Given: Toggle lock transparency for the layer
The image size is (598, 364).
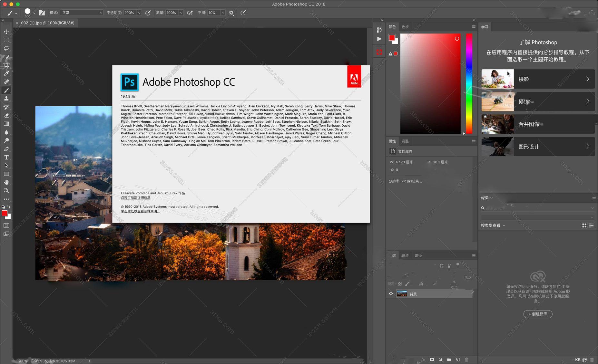Looking at the screenshot, I should pos(399,284).
